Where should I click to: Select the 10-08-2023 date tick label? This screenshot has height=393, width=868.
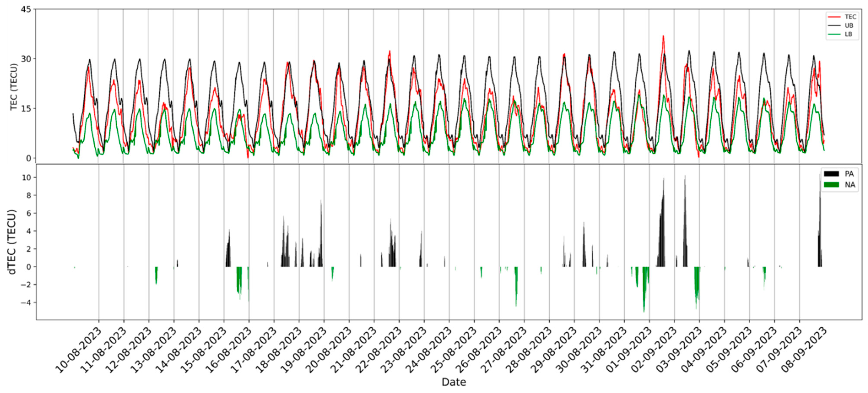click(79, 350)
